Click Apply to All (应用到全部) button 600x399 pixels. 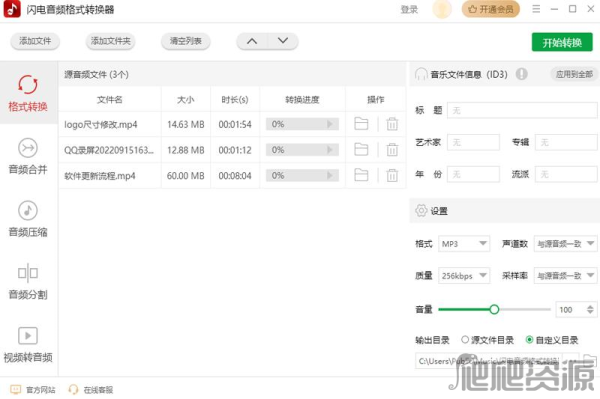coord(574,74)
